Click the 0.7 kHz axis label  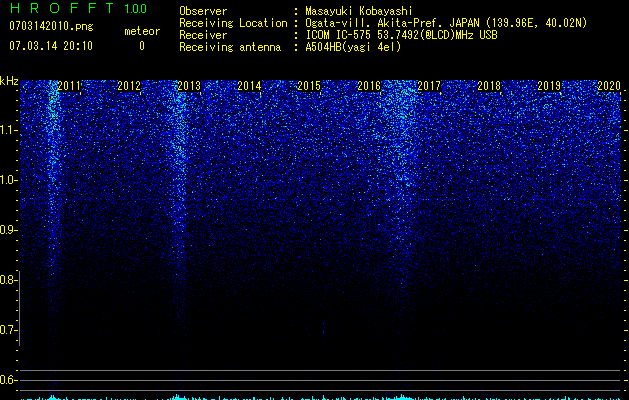click(8, 330)
